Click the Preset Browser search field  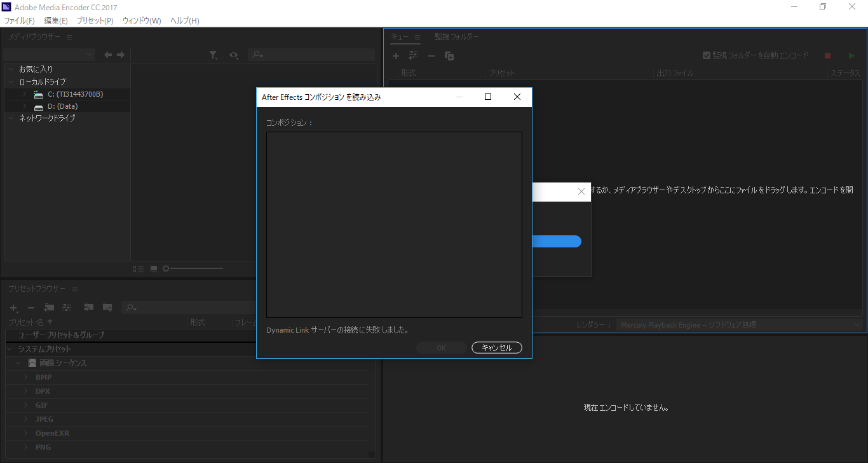click(x=187, y=308)
